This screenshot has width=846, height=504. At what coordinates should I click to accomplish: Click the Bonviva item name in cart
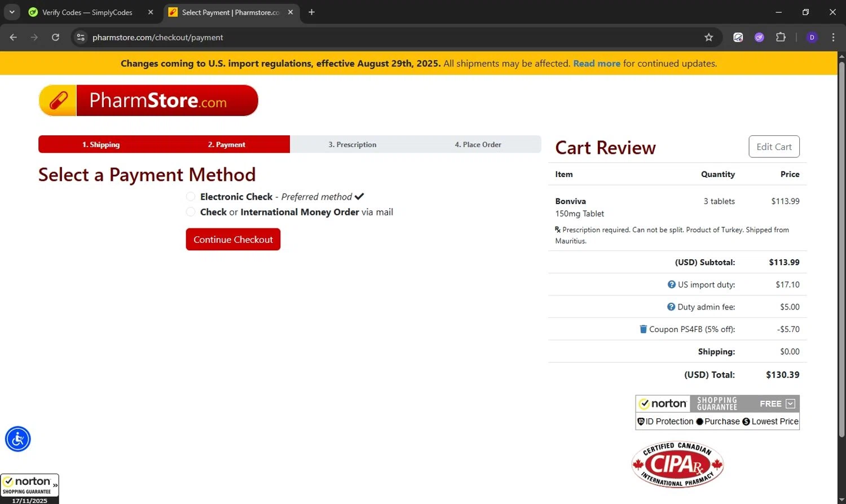tap(570, 201)
